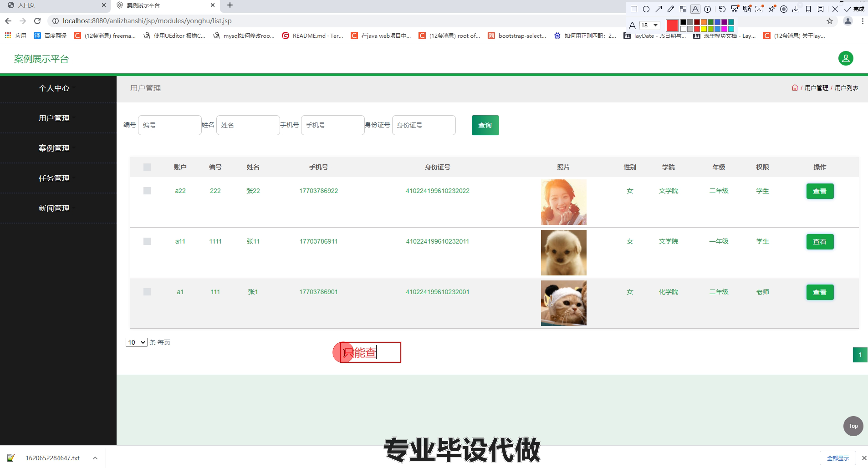Click 查看 for user 张11

tap(820, 242)
